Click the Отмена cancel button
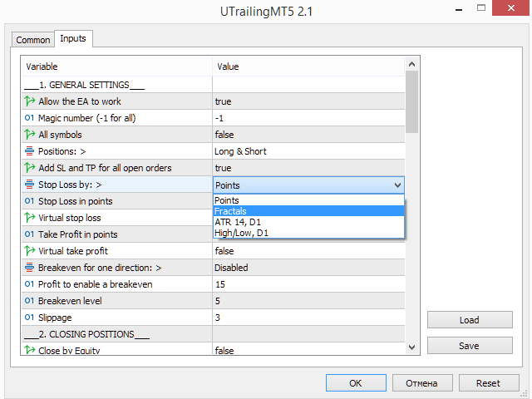Viewport: 532px width, 399px height. (x=421, y=383)
